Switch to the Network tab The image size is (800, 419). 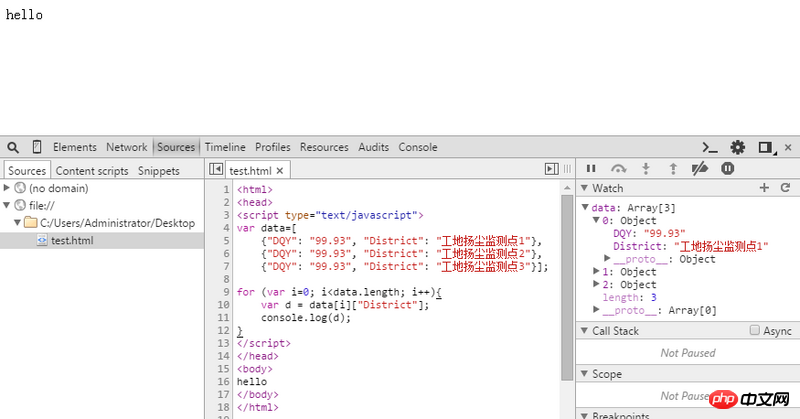tap(126, 147)
